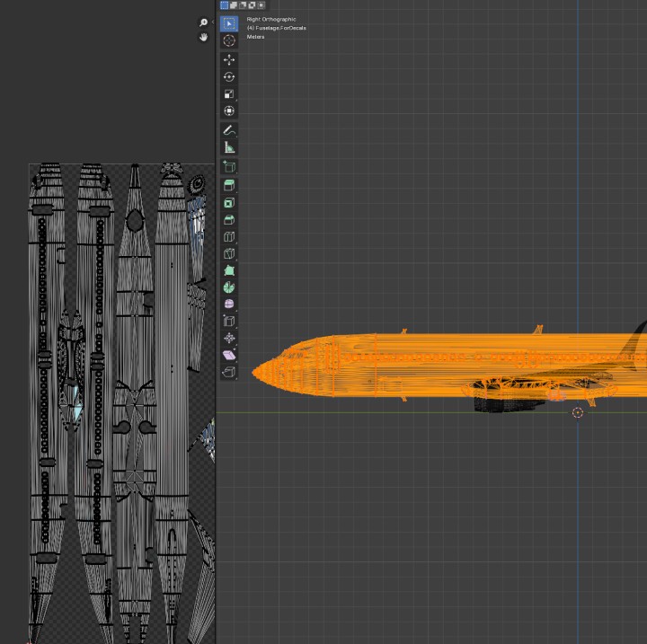
Task: Pick the Rotate tool
Action: 229,76
